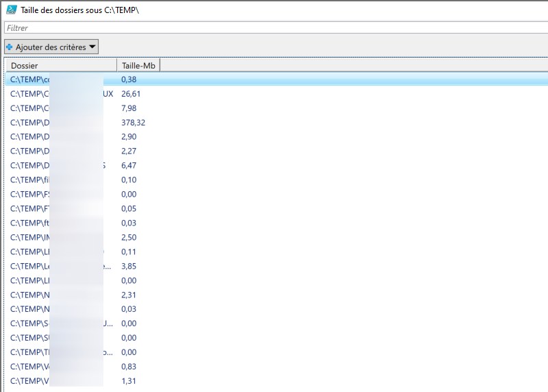Select the size value 26,61

[x=131, y=94]
